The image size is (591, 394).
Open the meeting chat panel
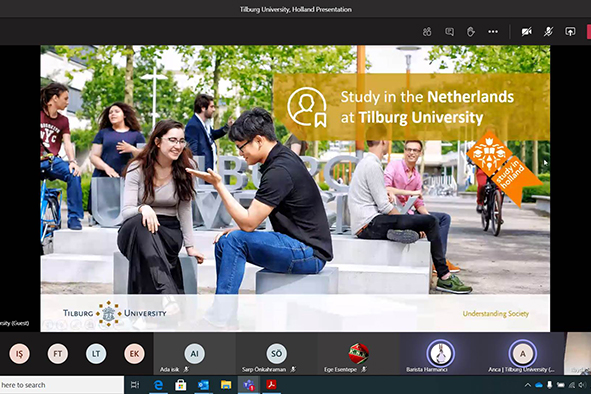point(449,32)
